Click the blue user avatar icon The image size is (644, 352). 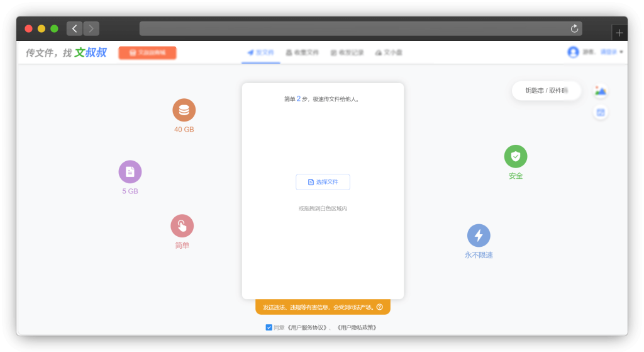click(x=573, y=52)
